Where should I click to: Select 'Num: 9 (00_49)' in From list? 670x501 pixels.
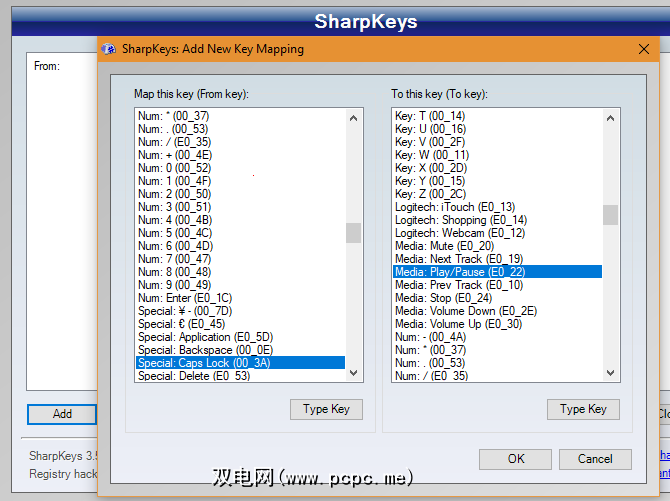pos(240,285)
